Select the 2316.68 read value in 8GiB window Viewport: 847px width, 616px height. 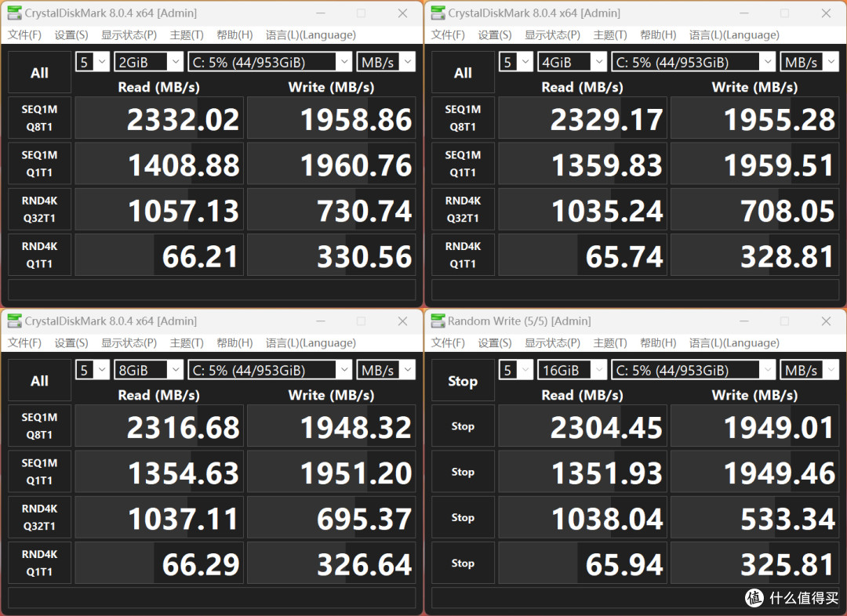click(x=158, y=426)
